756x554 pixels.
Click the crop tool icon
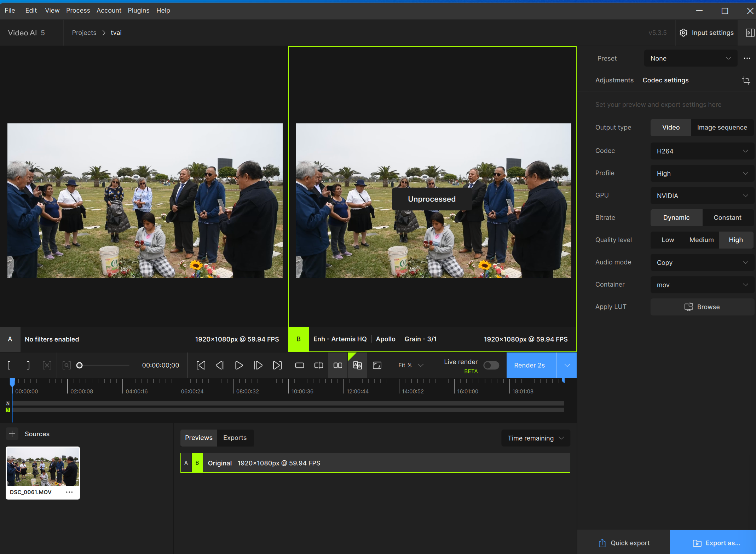tap(746, 80)
